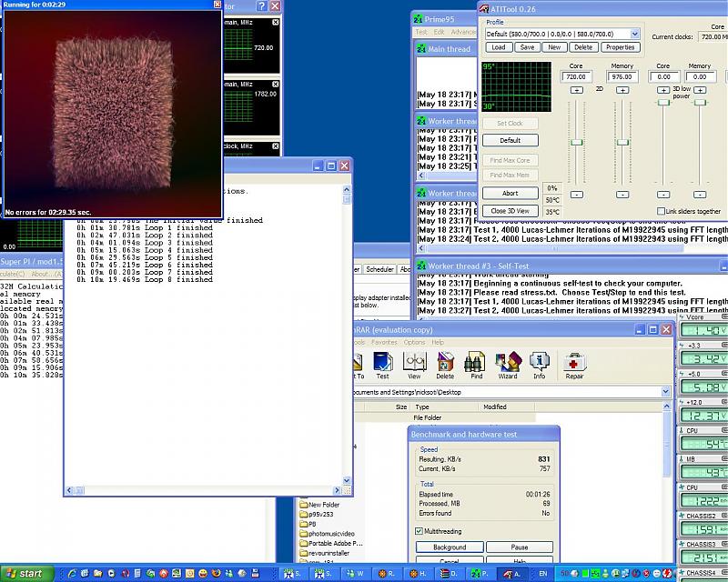This screenshot has height=582, width=728.
Task: Click the ATITool temperature graph
Action: pos(516,86)
